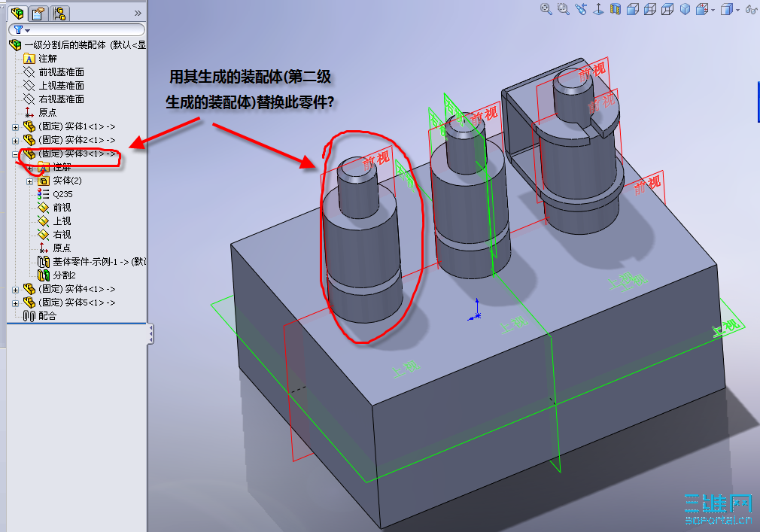Activate the Zoom to Area tool

[x=563, y=9]
